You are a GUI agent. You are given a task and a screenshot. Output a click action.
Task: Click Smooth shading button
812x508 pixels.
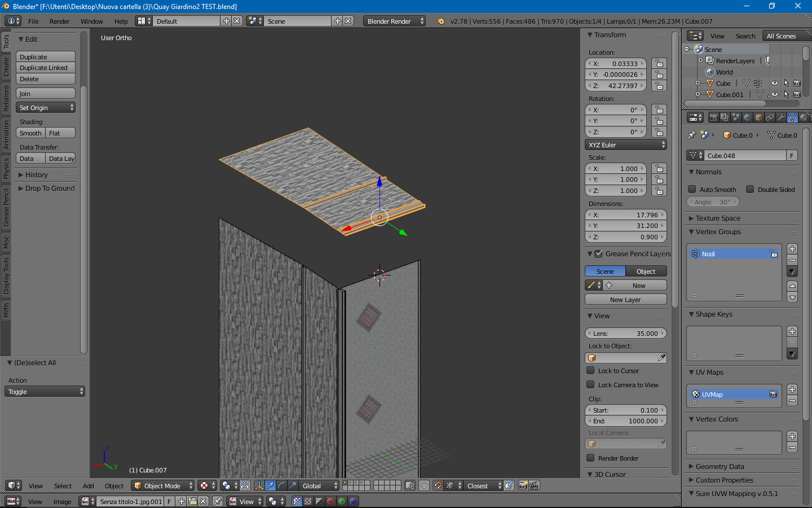(30, 133)
